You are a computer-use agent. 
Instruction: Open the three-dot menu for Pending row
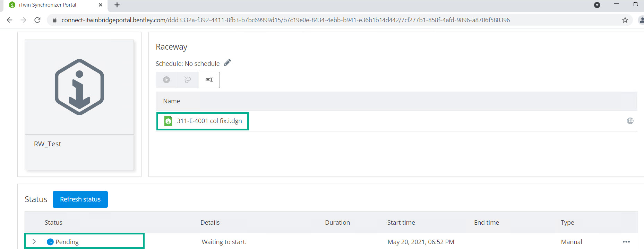pos(626,242)
